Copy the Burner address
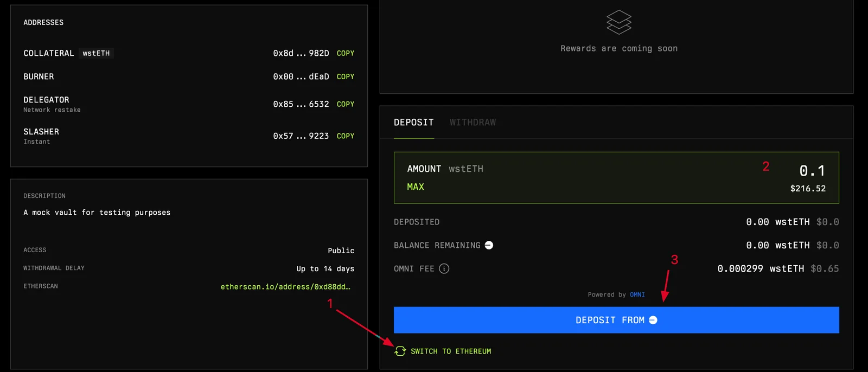Image resolution: width=868 pixels, height=372 pixels. tap(346, 76)
